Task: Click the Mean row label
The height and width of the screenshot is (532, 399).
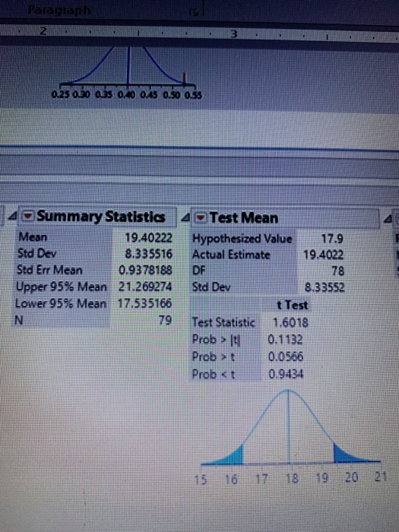Action: 33,237
